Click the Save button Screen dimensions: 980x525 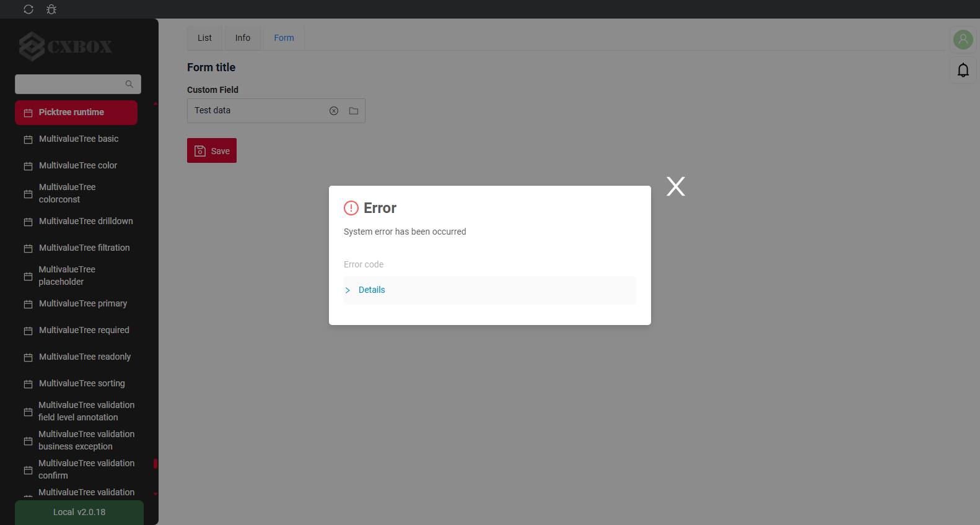(x=212, y=150)
